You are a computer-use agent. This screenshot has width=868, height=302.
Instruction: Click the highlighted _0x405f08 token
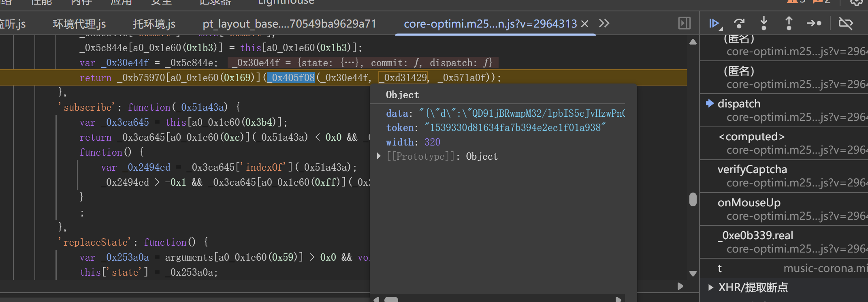click(291, 77)
